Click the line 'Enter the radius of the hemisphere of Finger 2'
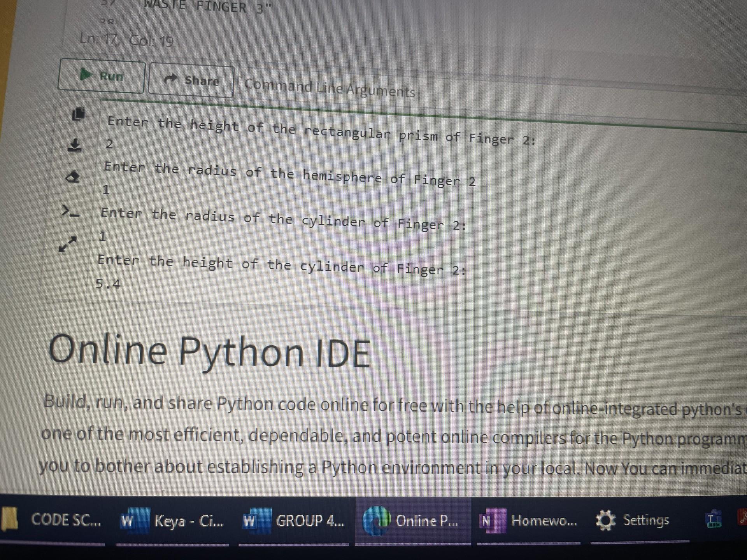Image resolution: width=747 pixels, height=560 pixels. click(x=289, y=174)
